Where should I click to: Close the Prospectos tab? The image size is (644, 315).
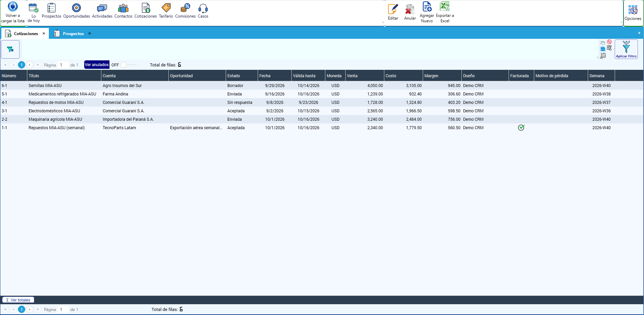pyautogui.click(x=90, y=33)
